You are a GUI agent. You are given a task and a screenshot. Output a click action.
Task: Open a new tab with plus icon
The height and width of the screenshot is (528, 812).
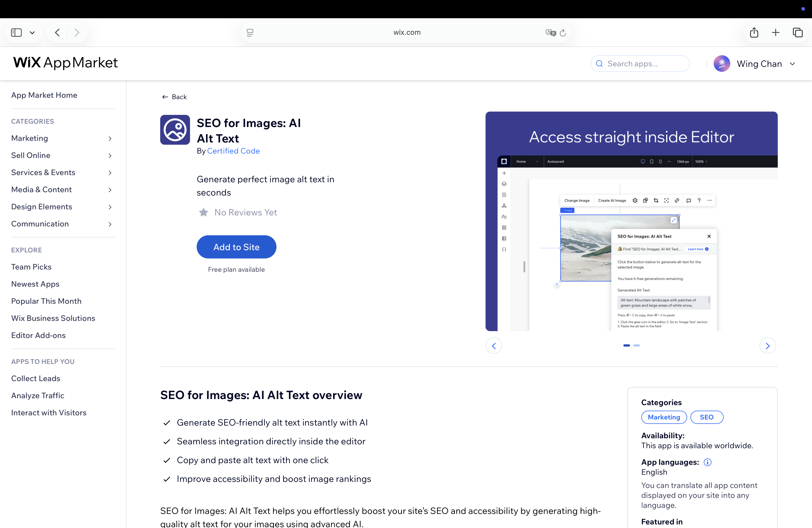click(x=776, y=32)
